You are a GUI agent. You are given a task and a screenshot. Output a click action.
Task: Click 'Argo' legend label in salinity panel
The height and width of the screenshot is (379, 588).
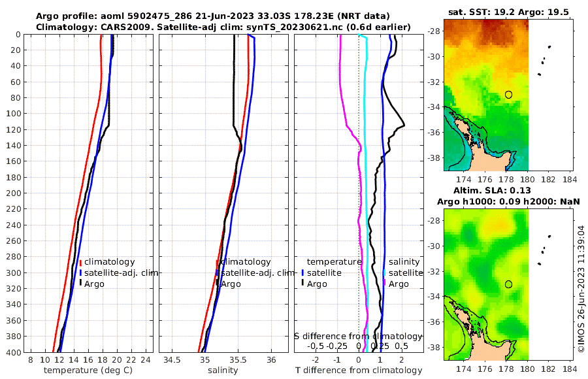[x=231, y=284]
